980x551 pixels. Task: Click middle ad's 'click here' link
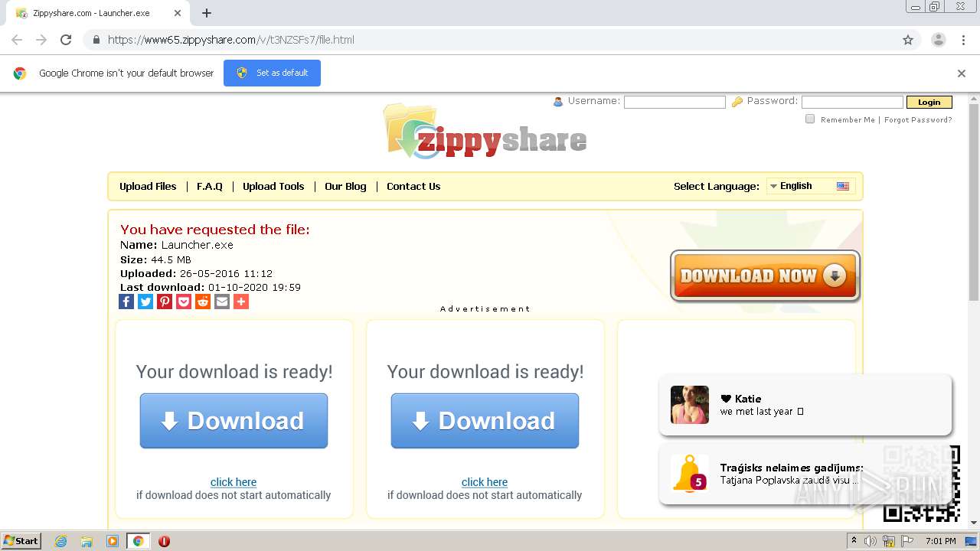pyautogui.click(x=485, y=482)
